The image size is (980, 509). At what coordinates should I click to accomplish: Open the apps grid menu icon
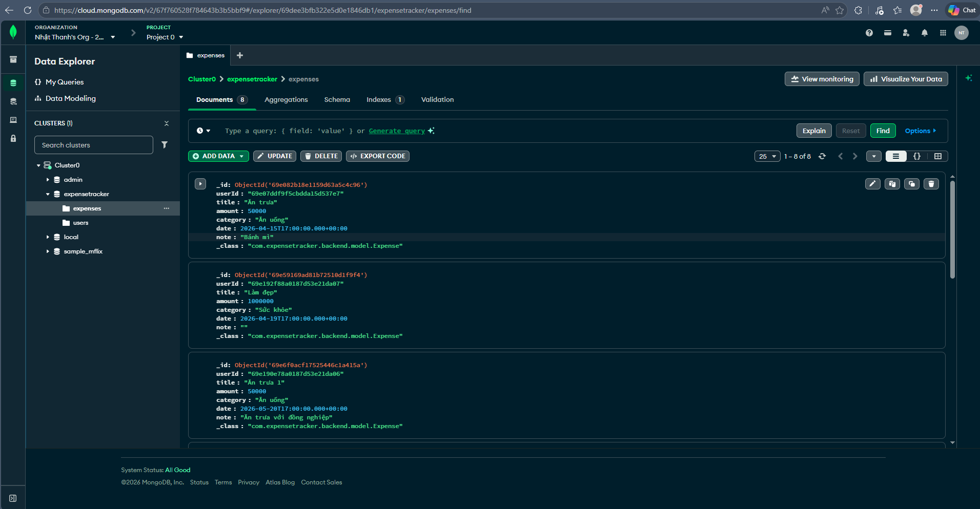[943, 33]
